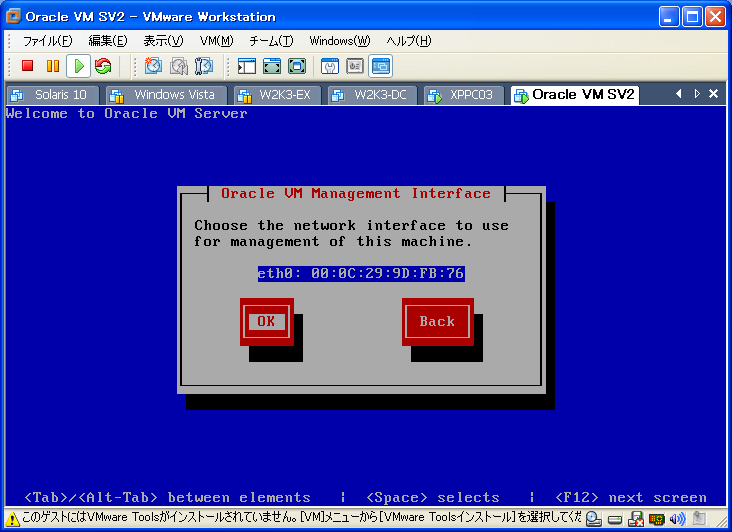Screen dimensions: 732x532
Task: Maximize the VMware Workstation window
Action: (692, 17)
